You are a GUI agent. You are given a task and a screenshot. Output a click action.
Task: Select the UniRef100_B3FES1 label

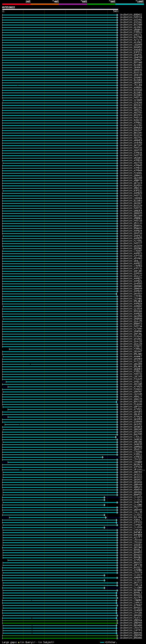point(131,53)
